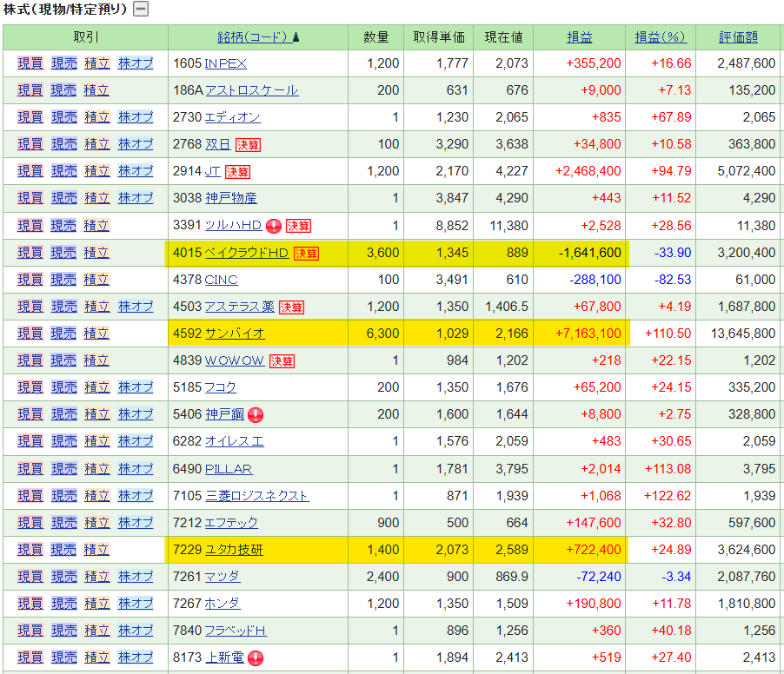
Task: Open the ベイクラウドHD stock link
Action: [x=247, y=253]
